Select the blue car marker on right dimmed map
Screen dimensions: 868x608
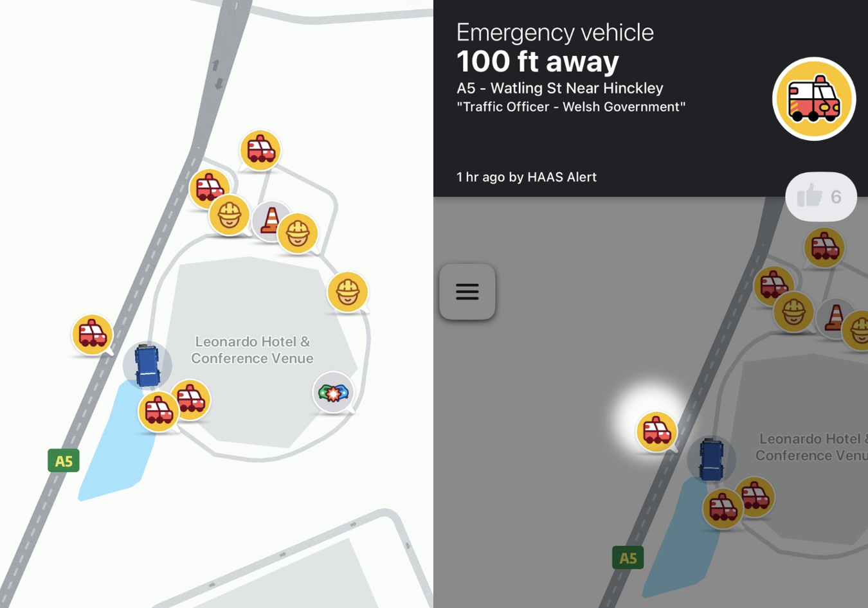(x=711, y=460)
